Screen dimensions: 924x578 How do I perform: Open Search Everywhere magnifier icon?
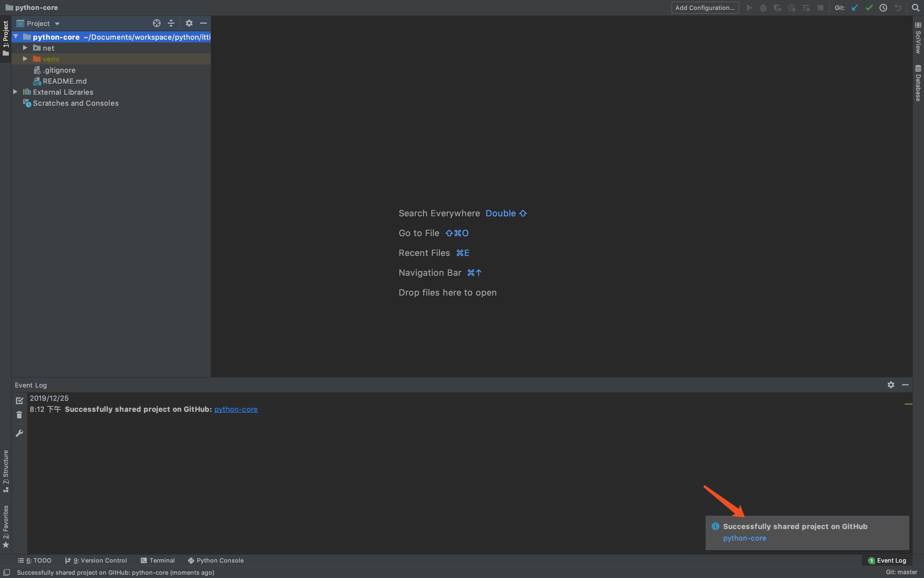(915, 8)
